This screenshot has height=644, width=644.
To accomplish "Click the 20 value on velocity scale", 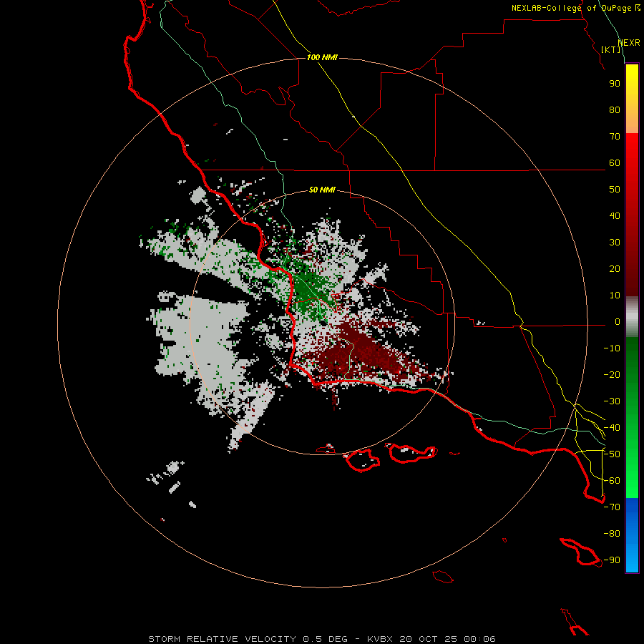I will point(615,269).
